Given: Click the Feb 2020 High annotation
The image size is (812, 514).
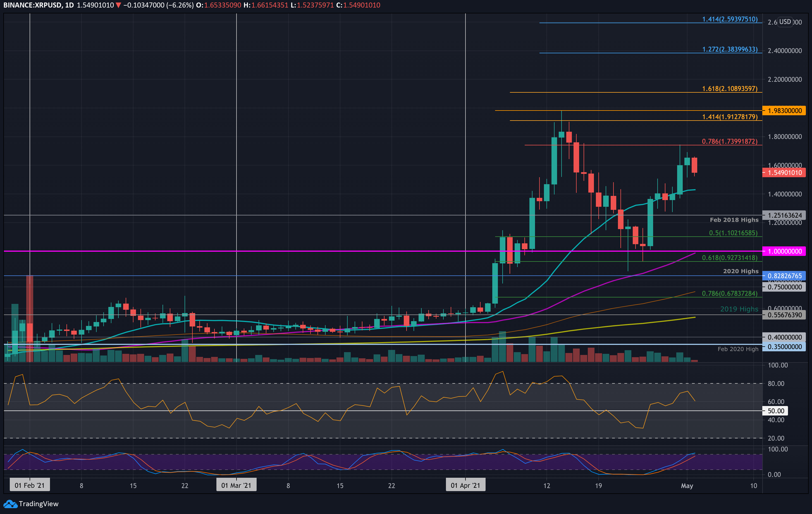Looking at the screenshot, I should (738, 349).
